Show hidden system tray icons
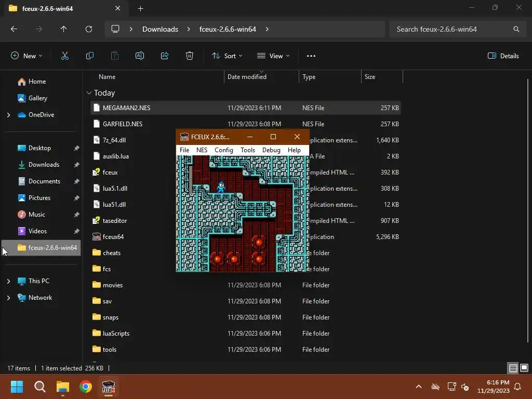The height and width of the screenshot is (399, 532). pos(419,387)
